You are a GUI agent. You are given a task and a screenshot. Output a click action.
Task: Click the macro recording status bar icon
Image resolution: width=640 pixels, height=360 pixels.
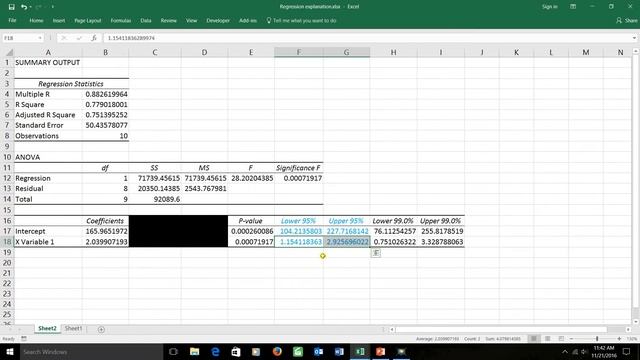pyautogui.click(x=24, y=338)
